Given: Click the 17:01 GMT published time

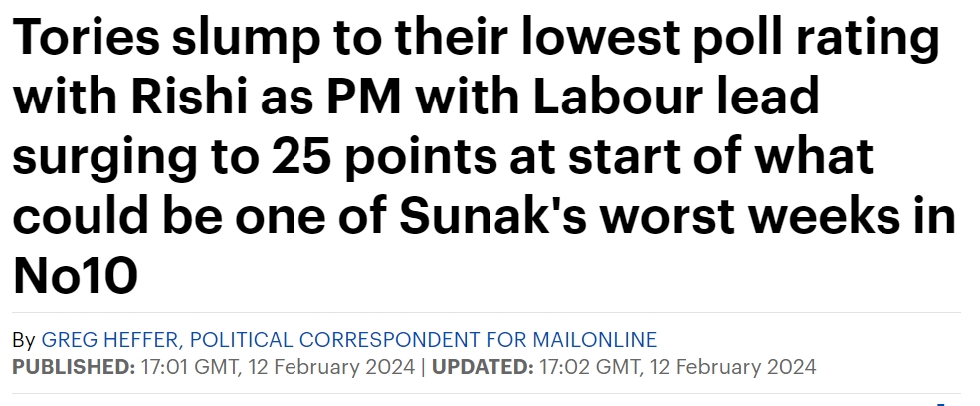Looking at the screenshot, I should point(191,366).
